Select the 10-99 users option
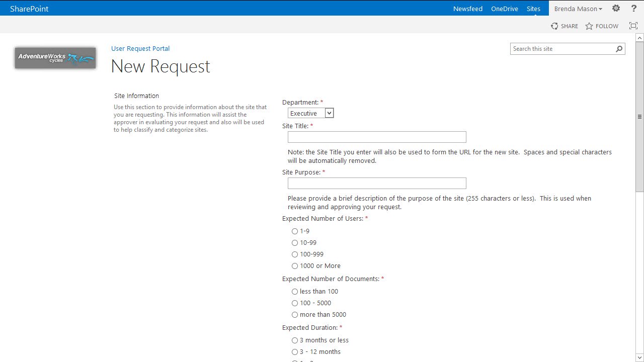 (x=295, y=243)
